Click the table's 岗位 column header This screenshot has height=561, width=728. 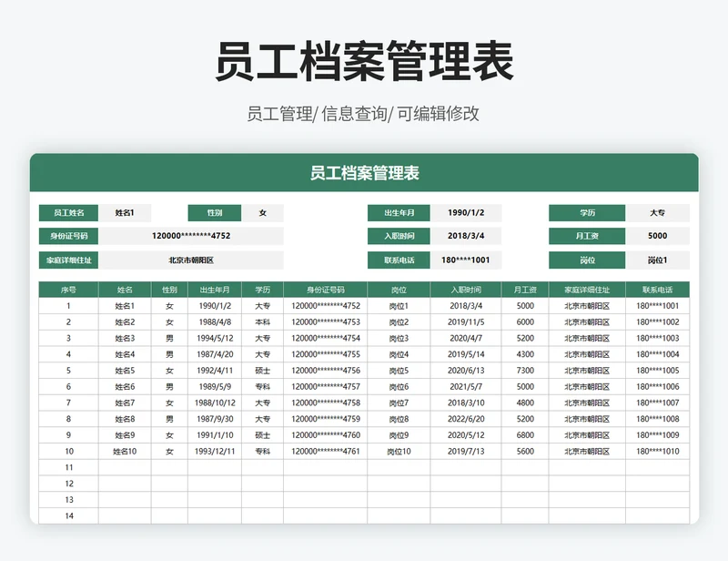pyautogui.click(x=399, y=290)
